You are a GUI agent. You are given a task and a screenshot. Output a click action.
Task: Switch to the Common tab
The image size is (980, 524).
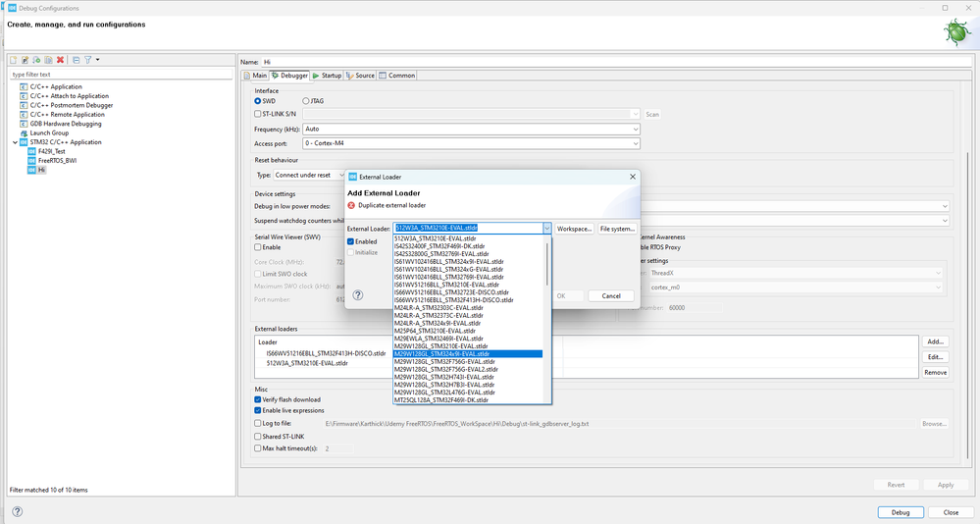pos(397,76)
